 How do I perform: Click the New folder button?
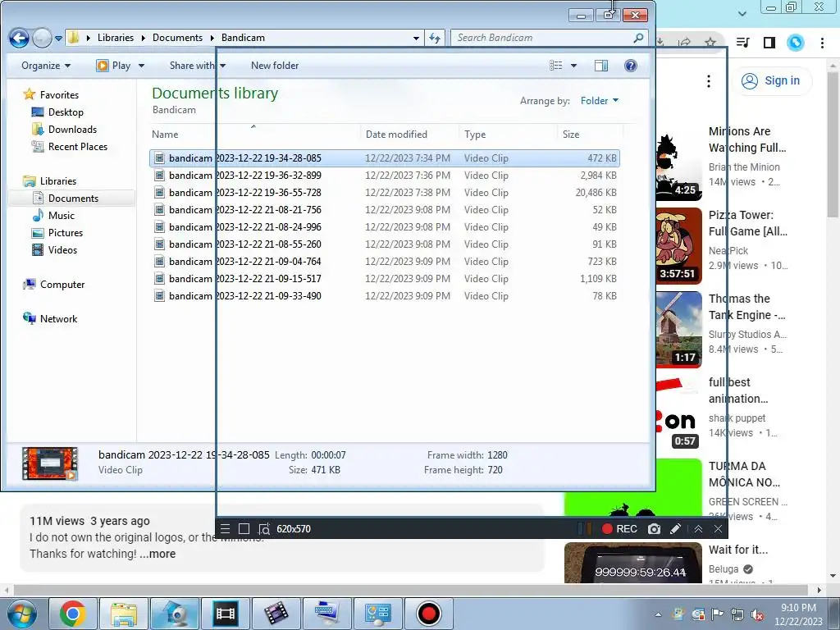(274, 66)
